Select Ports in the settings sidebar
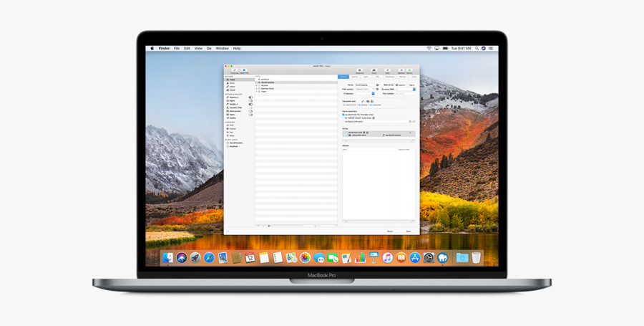 point(239,83)
